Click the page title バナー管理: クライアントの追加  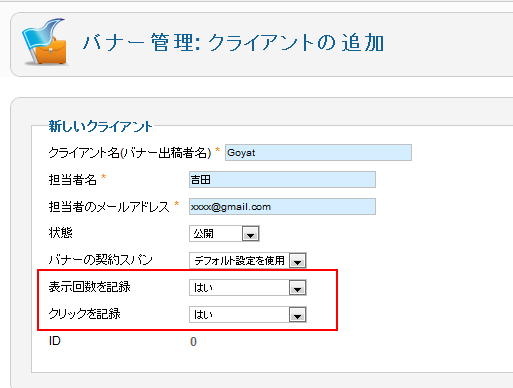pos(234,43)
